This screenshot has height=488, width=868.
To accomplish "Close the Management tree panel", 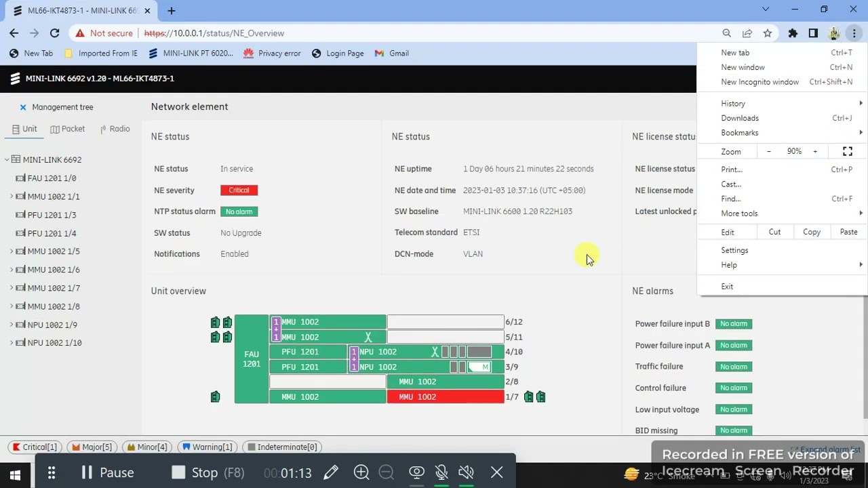I will click(x=23, y=107).
